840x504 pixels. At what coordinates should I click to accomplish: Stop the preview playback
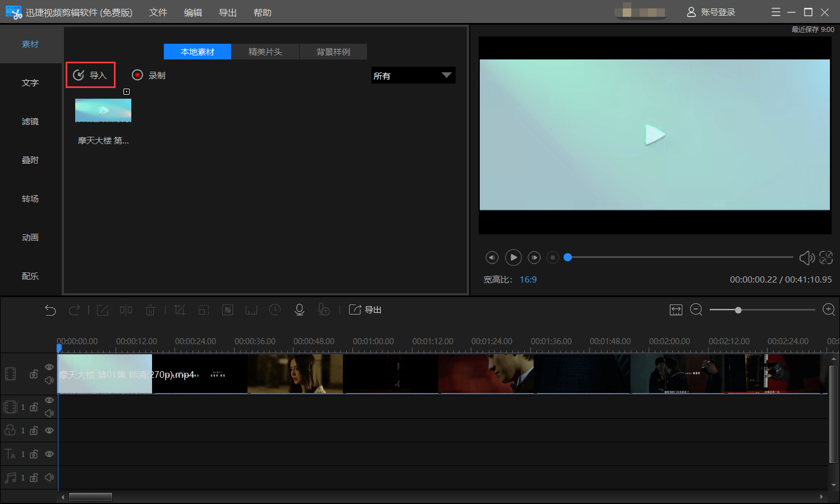[x=553, y=257]
